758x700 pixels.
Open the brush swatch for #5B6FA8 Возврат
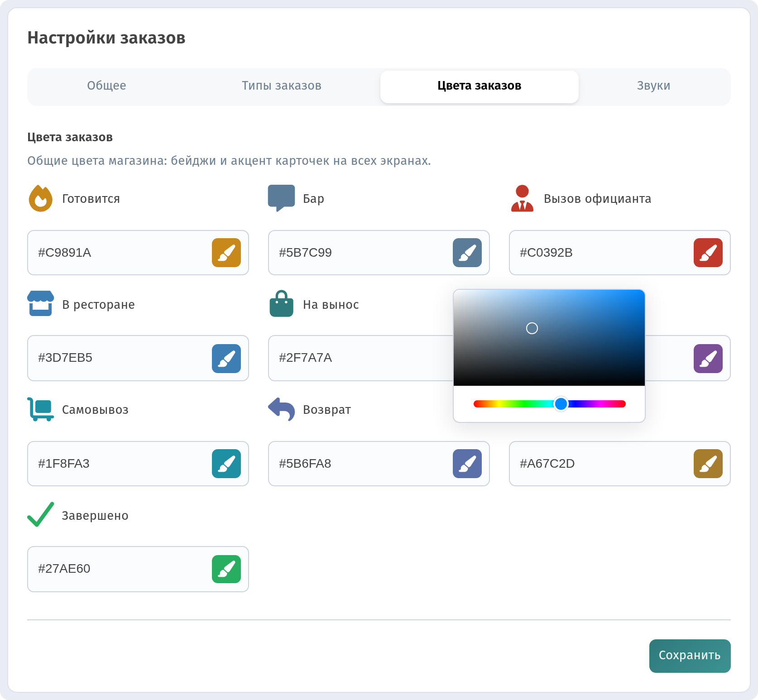coord(467,464)
